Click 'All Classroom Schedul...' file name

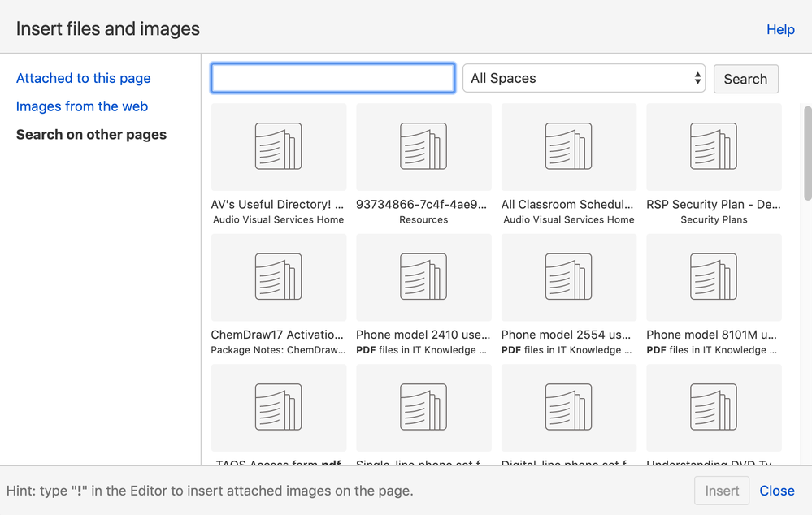567,205
